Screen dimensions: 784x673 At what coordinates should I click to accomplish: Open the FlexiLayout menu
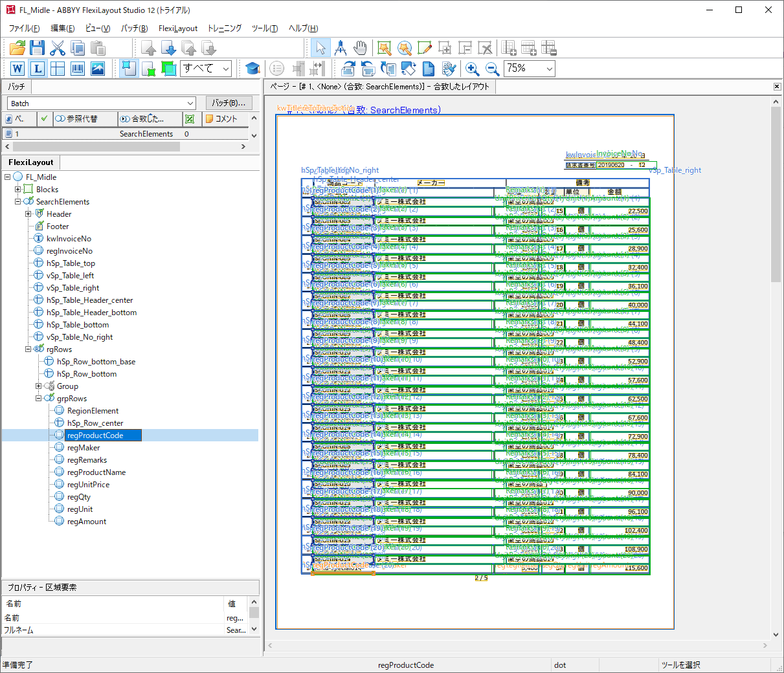[178, 28]
